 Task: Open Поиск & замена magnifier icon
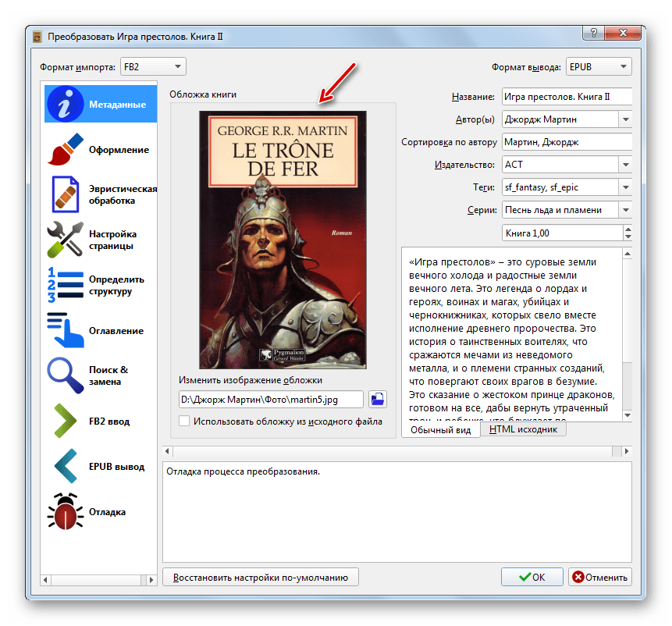[65, 375]
